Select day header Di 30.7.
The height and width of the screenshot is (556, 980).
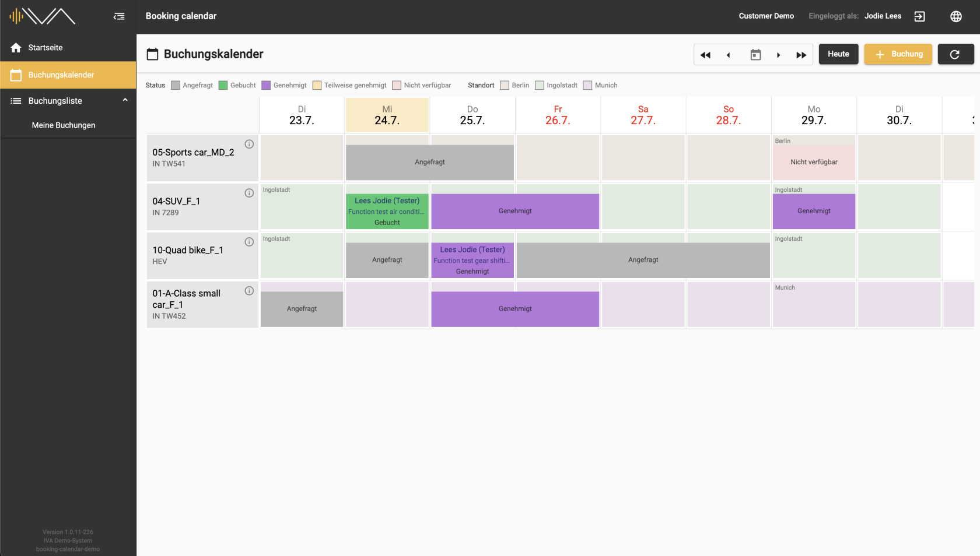[x=899, y=115]
